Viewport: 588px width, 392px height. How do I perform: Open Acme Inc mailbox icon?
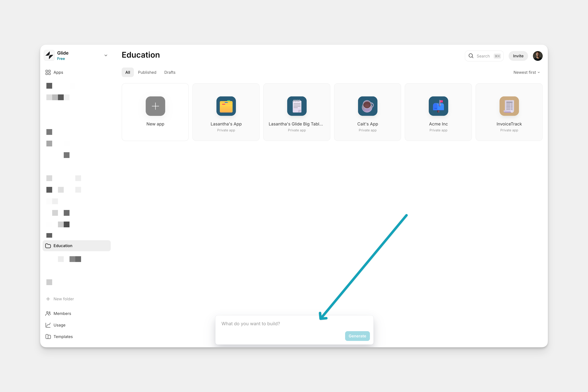pyautogui.click(x=438, y=106)
